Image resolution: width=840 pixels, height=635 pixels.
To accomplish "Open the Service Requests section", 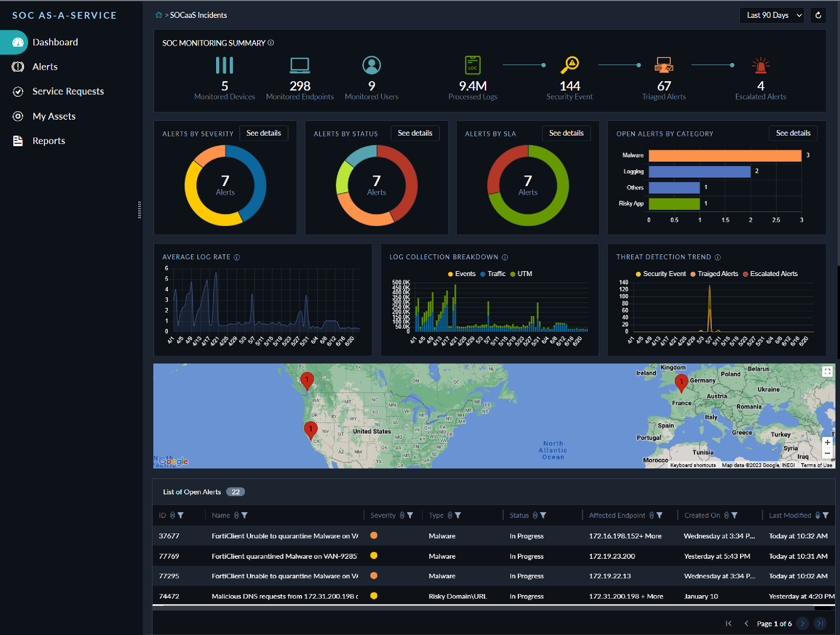I will pyautogui.click(x=68, y=91).
